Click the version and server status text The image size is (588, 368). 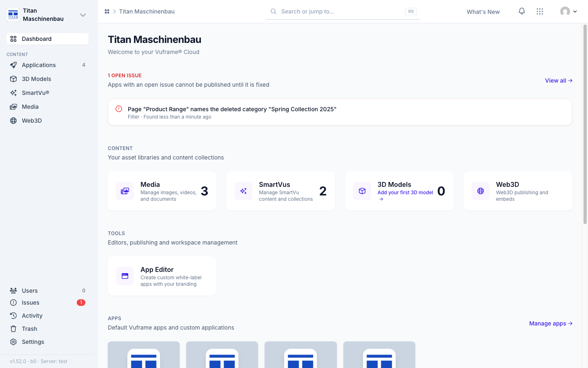tap(38, 361)
